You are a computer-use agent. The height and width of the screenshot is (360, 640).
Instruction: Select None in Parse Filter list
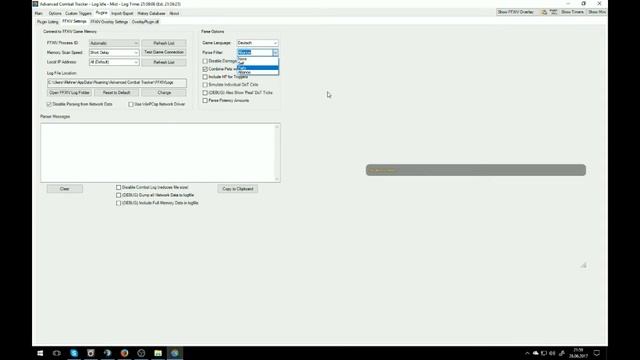point(258,59)
